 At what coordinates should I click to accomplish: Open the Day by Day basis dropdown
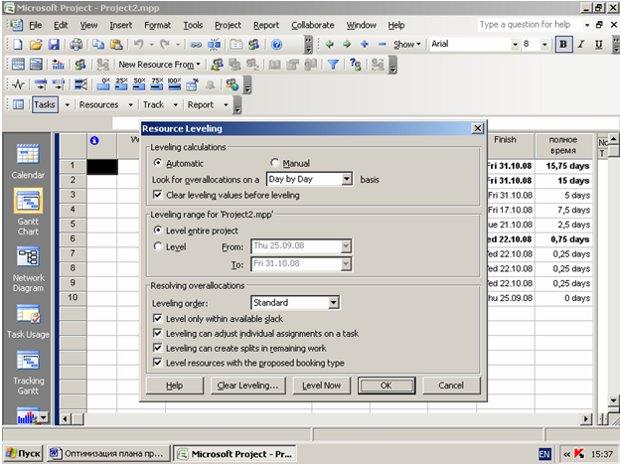point(346,179)
